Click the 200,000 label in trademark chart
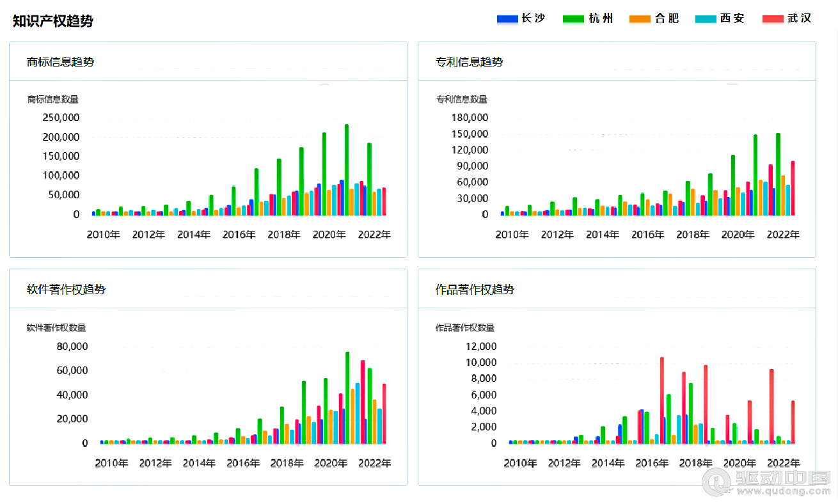Image resolution: width=838 pixels, height=504 pixels. click(61, 137)
